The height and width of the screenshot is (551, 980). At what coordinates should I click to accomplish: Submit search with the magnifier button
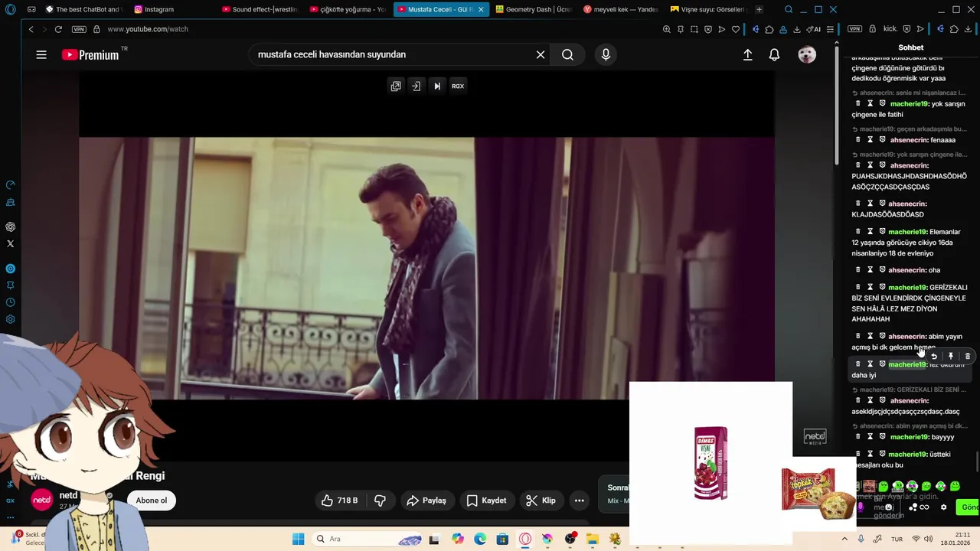567,54
